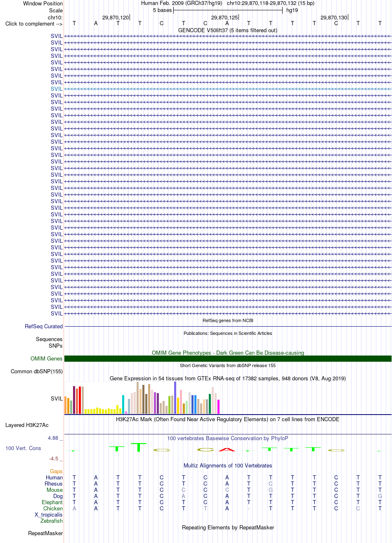Click the Rhesus species label
Screen dimensions: 392x543
[54, 484]
